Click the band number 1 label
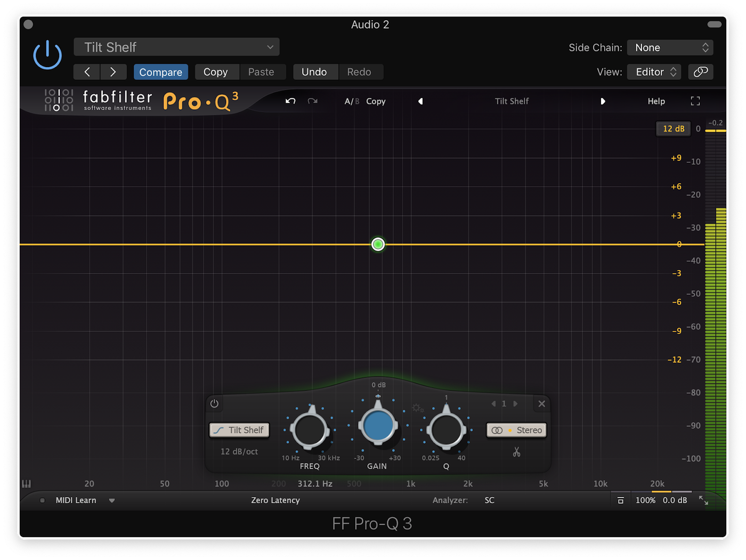746x560 pixels. pos(504,404)
